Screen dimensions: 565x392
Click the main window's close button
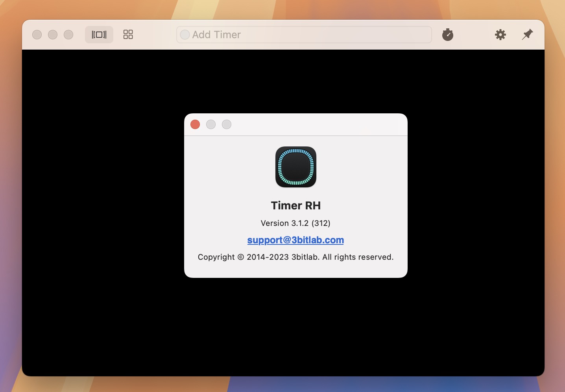pyautogui.click(x=37, y=35)
